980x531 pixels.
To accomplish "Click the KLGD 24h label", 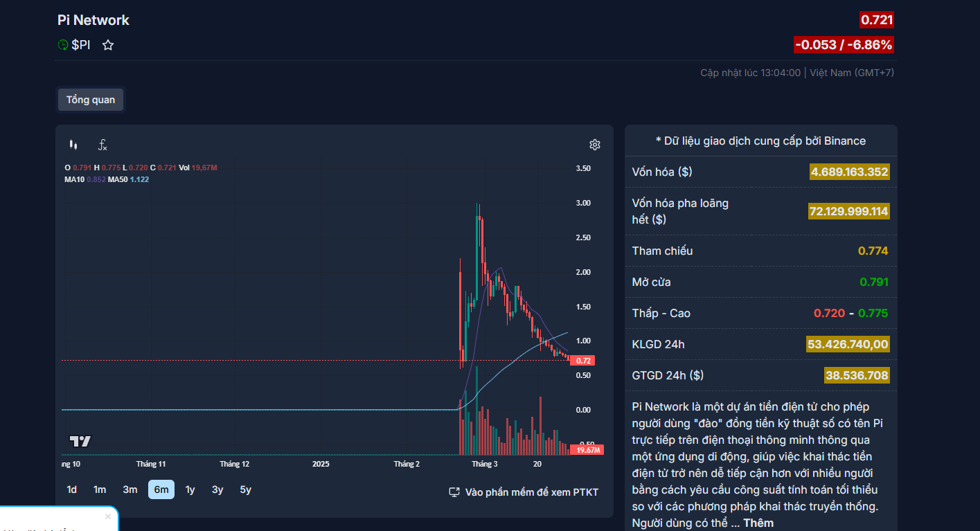I will pyautogui.click(x=659, y=344).
